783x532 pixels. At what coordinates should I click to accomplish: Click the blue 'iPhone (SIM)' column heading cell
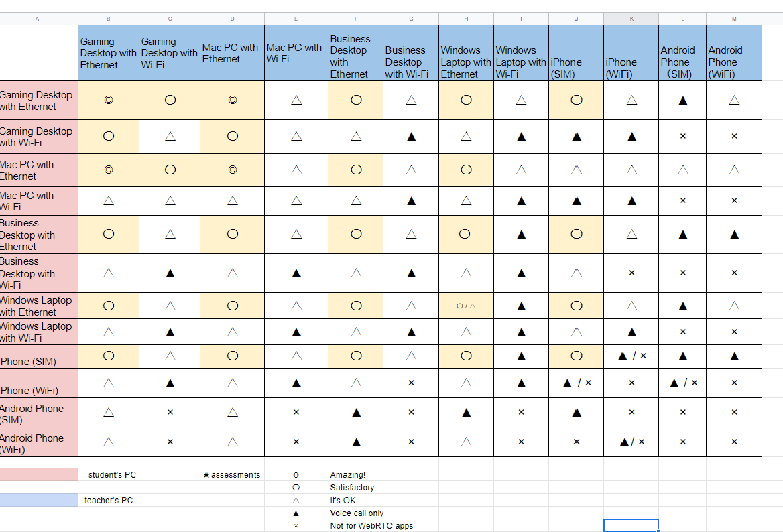pos(577,53)
